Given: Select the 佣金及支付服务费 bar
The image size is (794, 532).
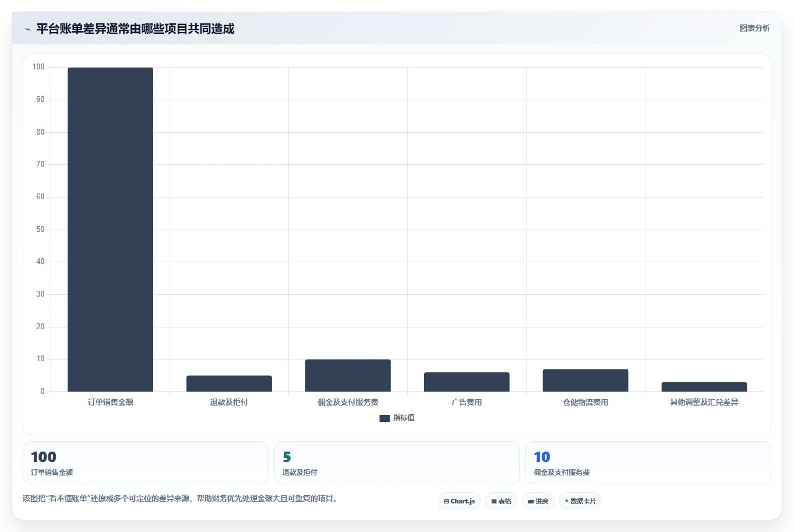Looking at the screenshot, I should [348, 375].
